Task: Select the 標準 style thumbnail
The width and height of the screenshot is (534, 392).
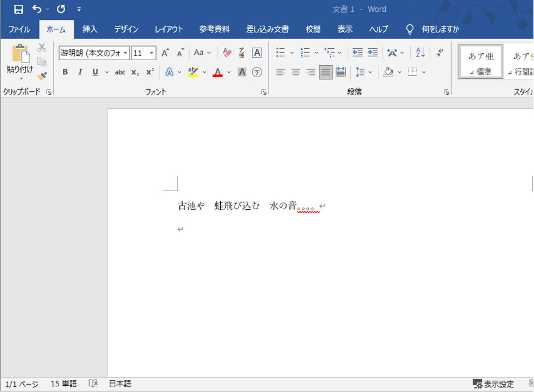Action: (480, 62)
